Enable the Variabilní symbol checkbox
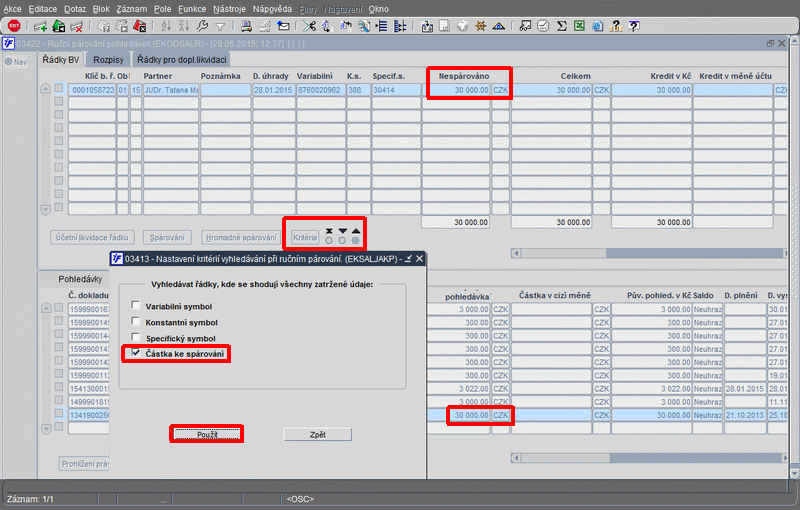Image resolution: width=800 pixels, height=510 pixels. point(136,305)
